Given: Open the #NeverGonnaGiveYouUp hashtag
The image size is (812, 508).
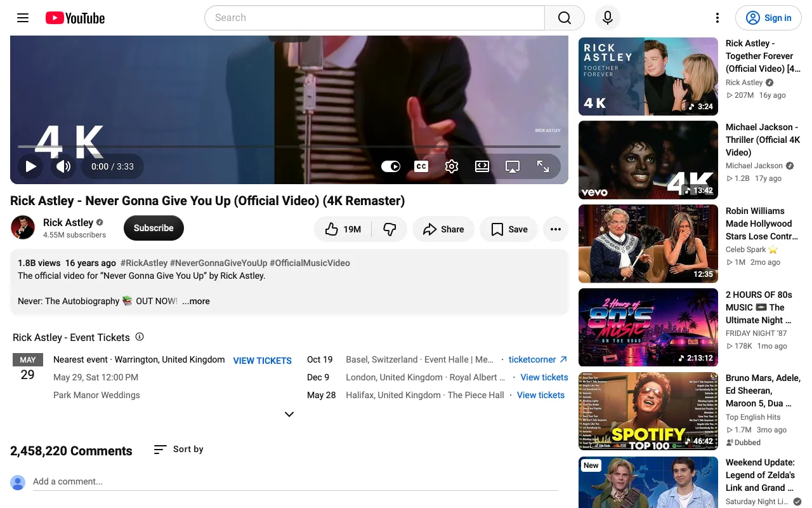Looking at the screenshot, I should pyautogui.click(x=218, y=263).
